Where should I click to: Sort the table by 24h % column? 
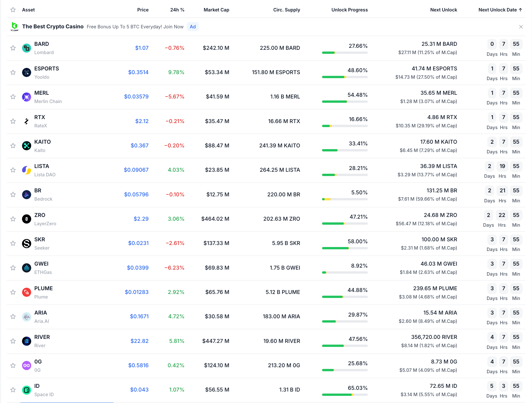click(x=177, y=10)
